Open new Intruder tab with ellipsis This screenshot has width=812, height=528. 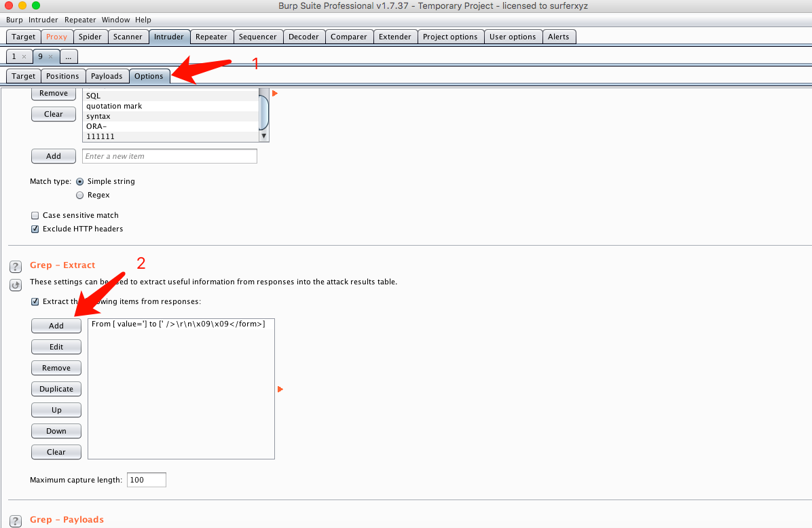tap(69, 56)
